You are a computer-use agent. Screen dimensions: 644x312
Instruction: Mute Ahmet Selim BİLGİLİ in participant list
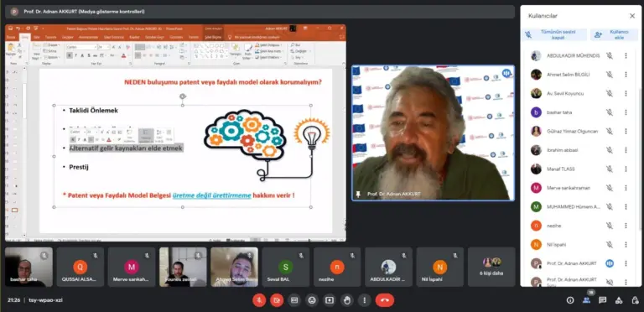pyautogui.click(x=610, y=75)
